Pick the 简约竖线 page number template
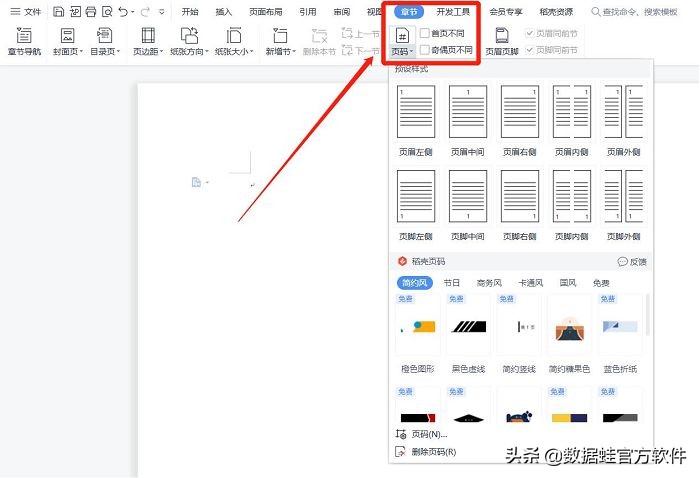The height and width of the screenshot is (478, 700). [x=519, y=335]
